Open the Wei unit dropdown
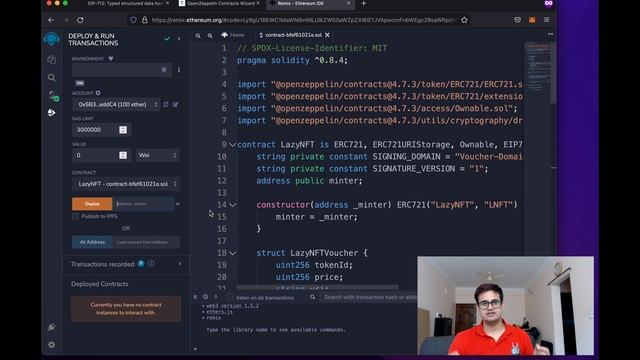Viewport: 640px width, 360px height. (157, 155)
